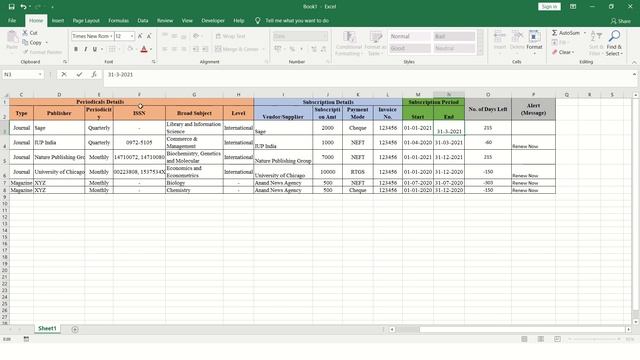Select cell containing ISSN 0972-5105
Screen dimensions: 640x360
coord(139,142)
